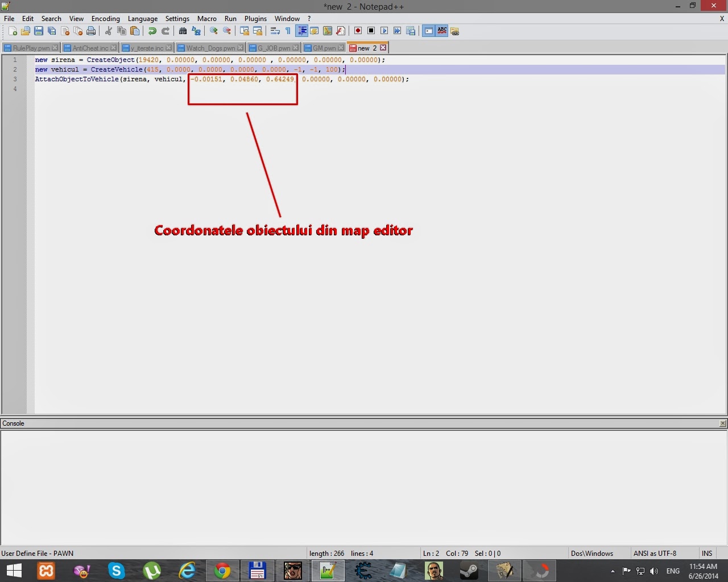Start macro recording with red dot icon
The image size is (728, 582).
pos(358,31)
